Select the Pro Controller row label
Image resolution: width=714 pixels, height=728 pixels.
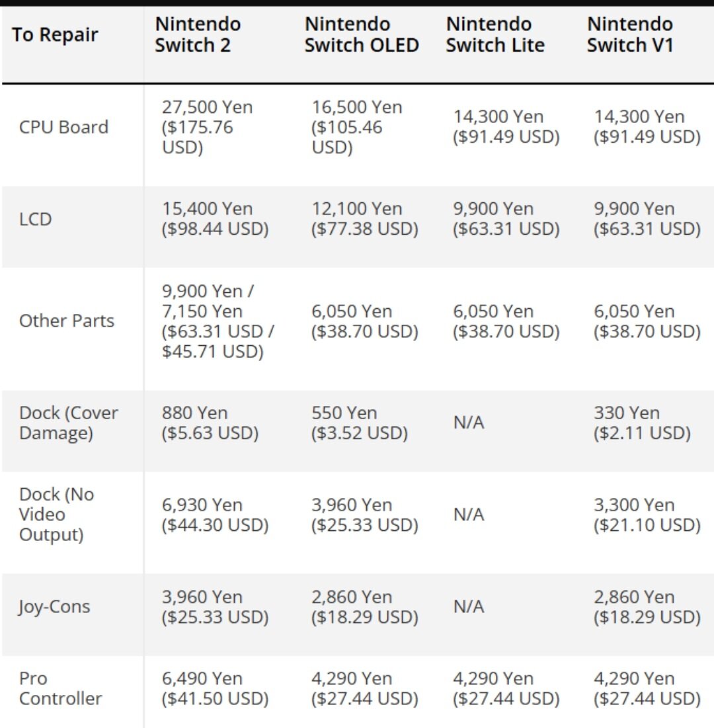tap(60, 688)
